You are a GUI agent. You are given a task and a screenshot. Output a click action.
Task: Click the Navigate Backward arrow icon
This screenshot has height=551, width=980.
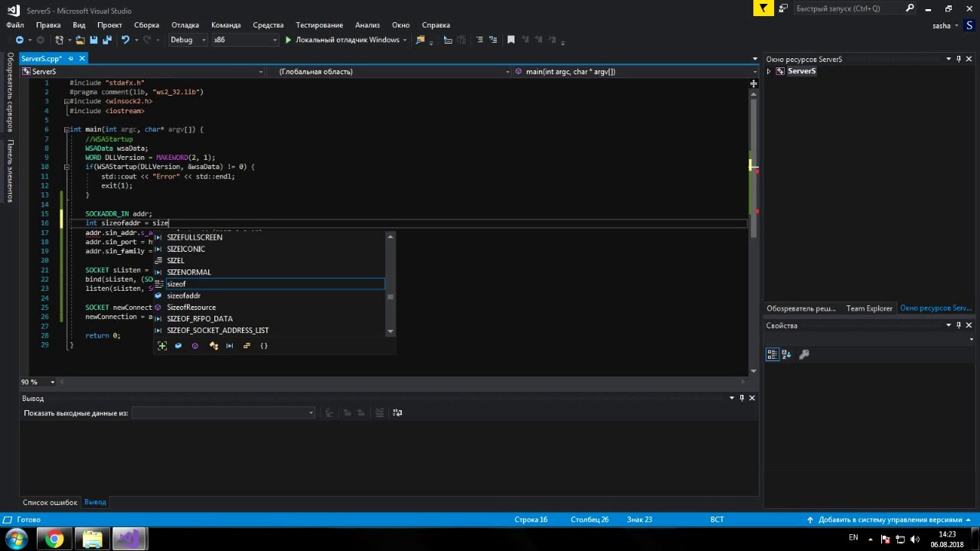click(x=20, y=40)
